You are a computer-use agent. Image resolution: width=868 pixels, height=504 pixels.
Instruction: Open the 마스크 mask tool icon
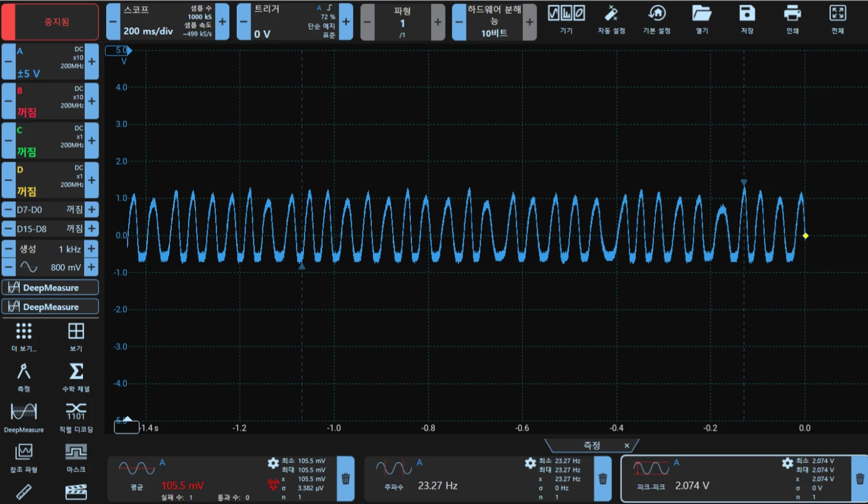point(76,458)
